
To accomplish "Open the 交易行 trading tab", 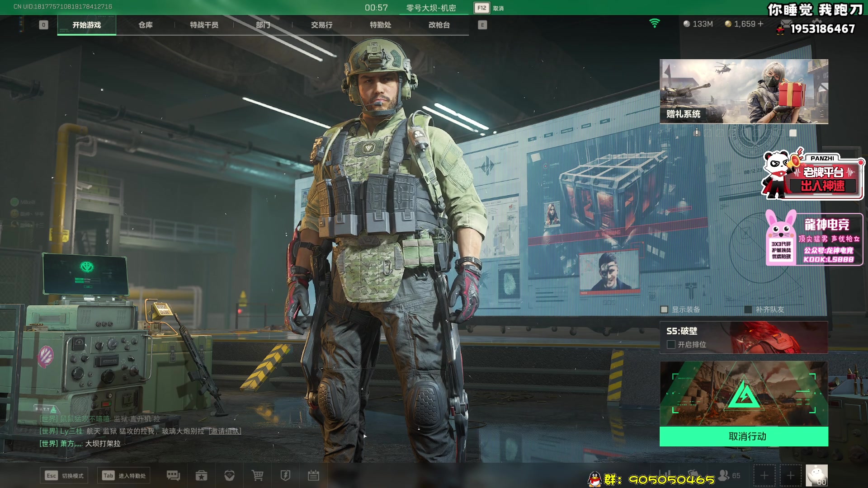I will pos(322,25).
